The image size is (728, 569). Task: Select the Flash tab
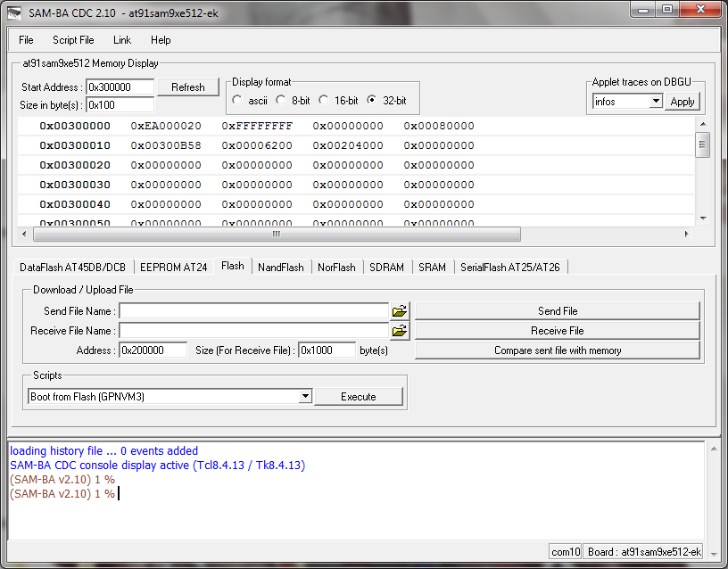click(233, 266)
